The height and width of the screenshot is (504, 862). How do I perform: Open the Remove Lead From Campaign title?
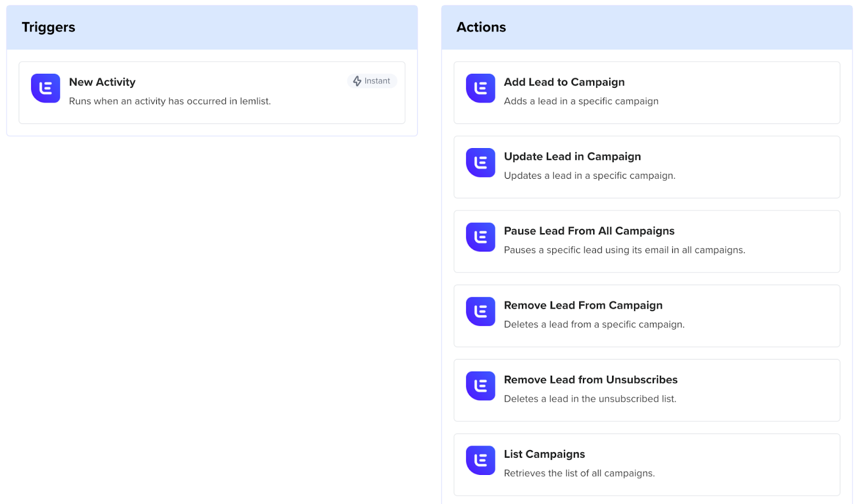pos(583,305)
